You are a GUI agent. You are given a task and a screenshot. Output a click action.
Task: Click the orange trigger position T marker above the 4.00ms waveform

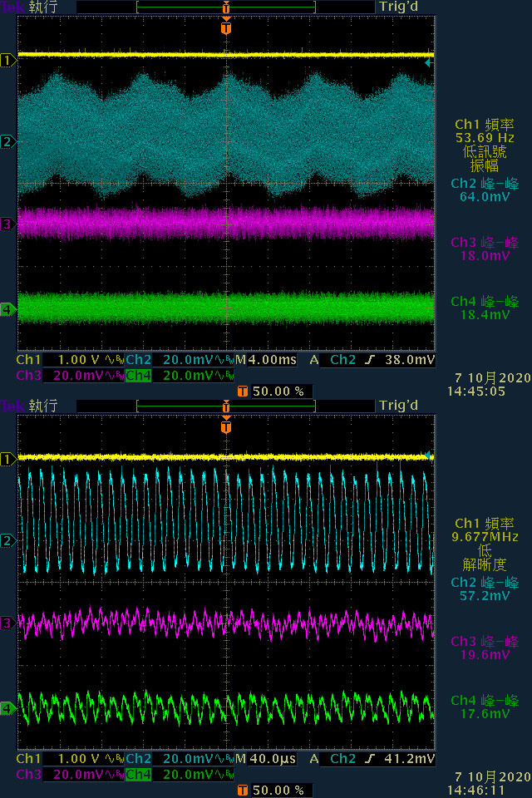click(x=226, y=27)
